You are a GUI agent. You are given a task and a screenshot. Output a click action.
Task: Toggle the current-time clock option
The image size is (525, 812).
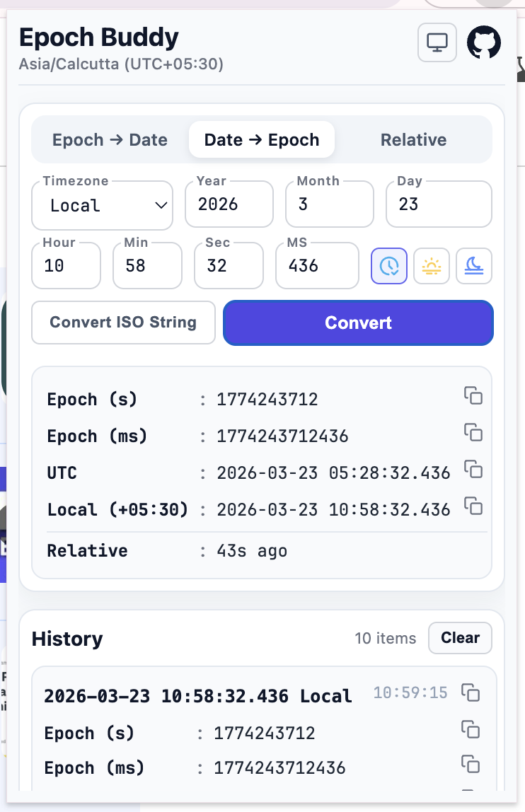[x=388, y=265]
